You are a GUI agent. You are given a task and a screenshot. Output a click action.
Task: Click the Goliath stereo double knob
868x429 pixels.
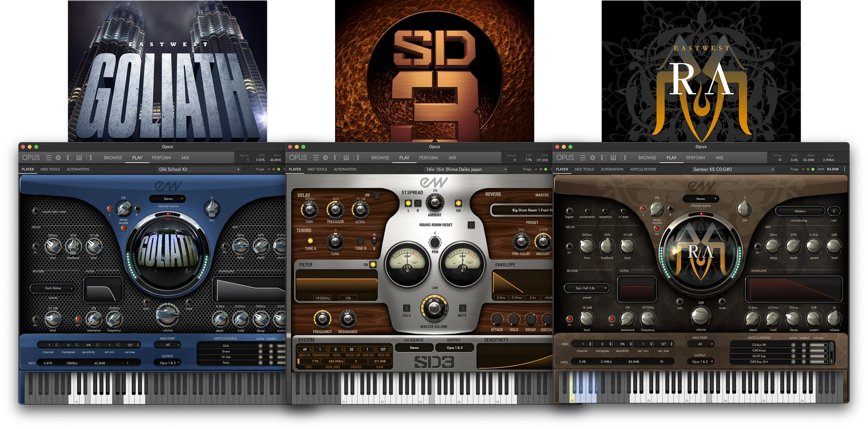coord(124,209)
